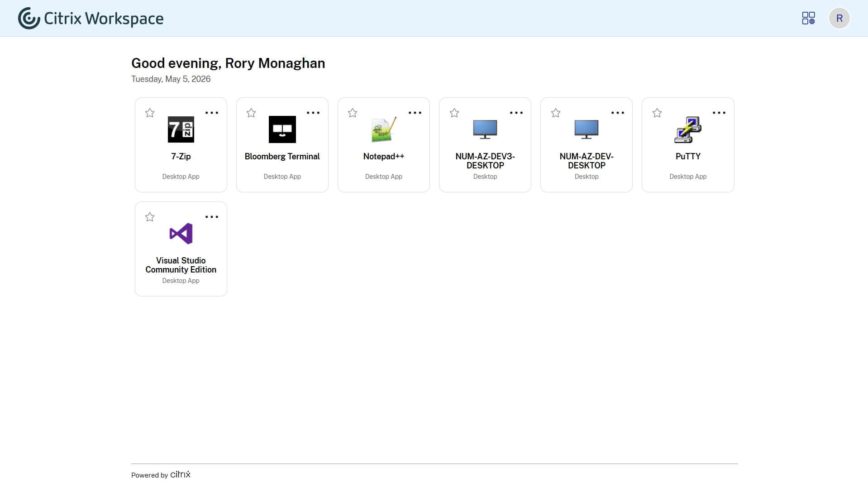Toggle favorite star on NUM-AZ-DEV3-DESKTOP
The image size is (868, 488).
[x=454, y=113]
